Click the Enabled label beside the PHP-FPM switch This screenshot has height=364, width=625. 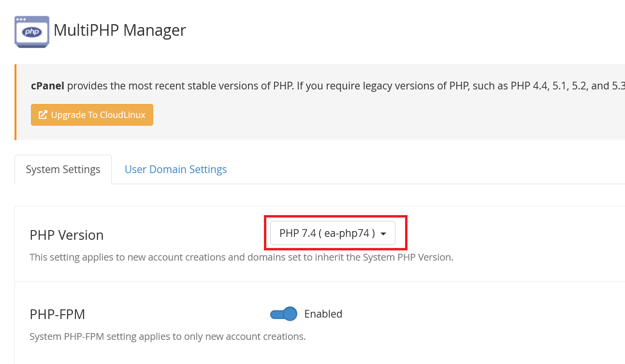(x=323, y=314)
